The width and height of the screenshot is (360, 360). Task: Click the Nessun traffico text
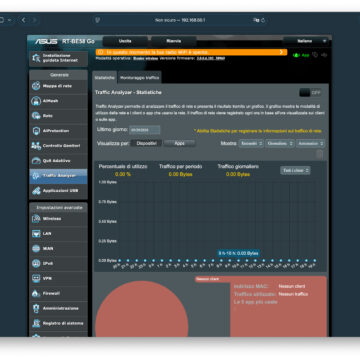click(x=293, y=294)
